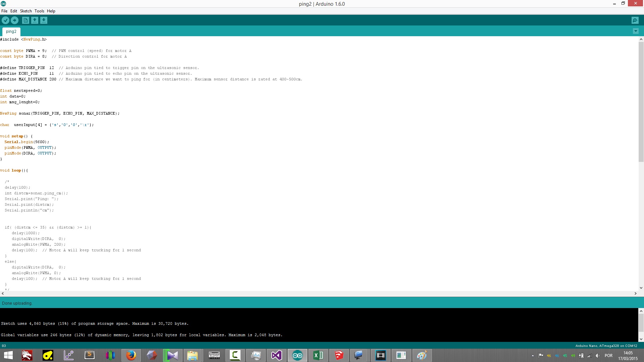The height and width of the screenshot is (362, 644).
Task: Open Firefox from the taskbar
Action: [131, 355]
